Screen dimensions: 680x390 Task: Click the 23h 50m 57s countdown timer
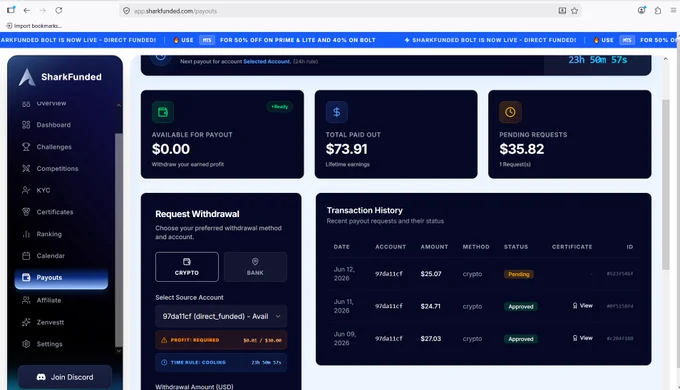(x=598, y=60)
